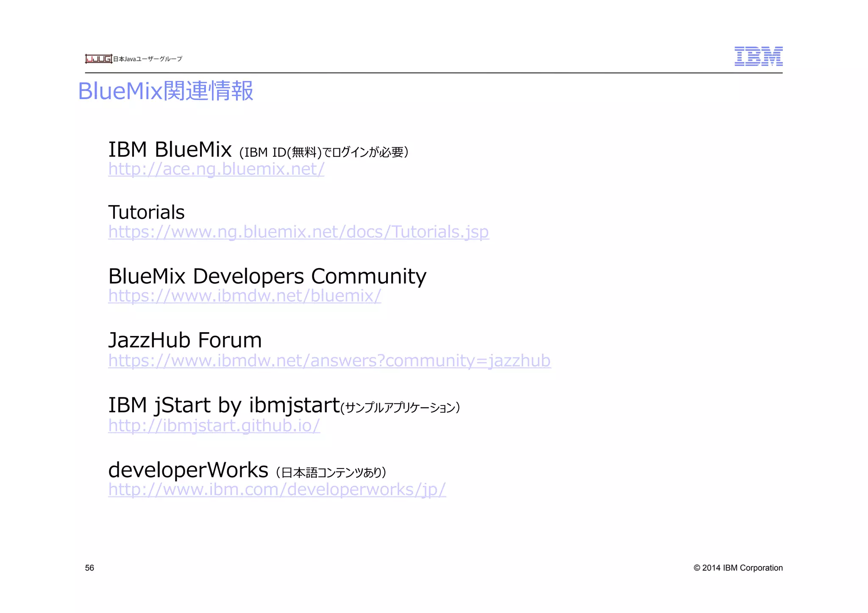Select the 'IBM BlueMix' heading text
868x613 pixels.
coord(170,150)
